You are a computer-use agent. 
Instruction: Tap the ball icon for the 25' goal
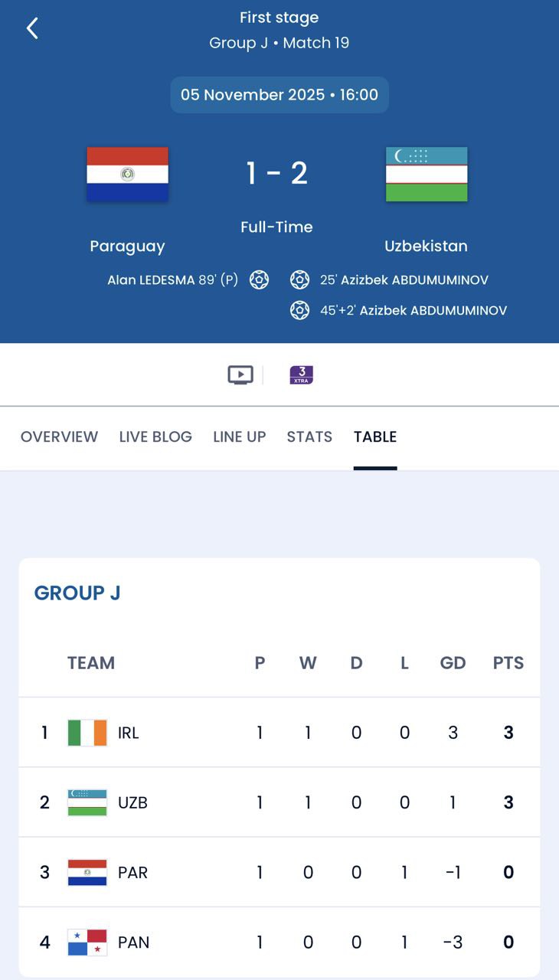[299, 280]
